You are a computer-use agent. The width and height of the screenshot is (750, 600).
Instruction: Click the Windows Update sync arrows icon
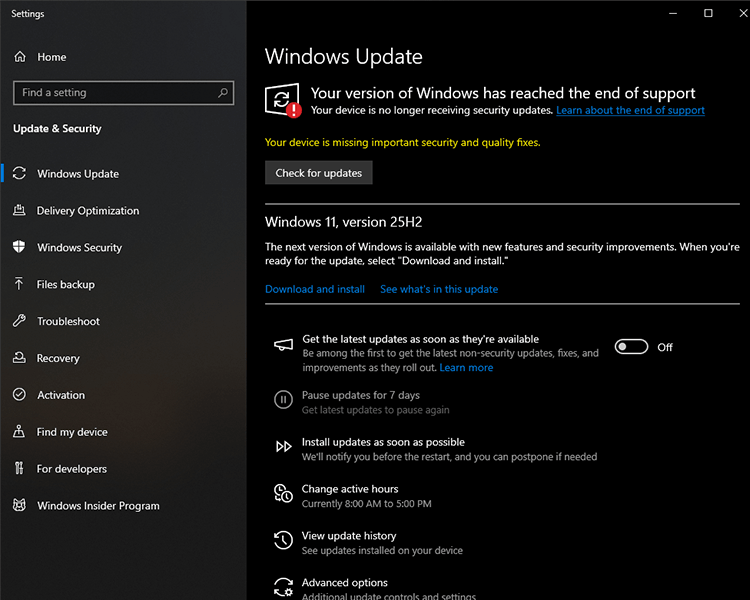pyautogui.click(x=19, y=173)
